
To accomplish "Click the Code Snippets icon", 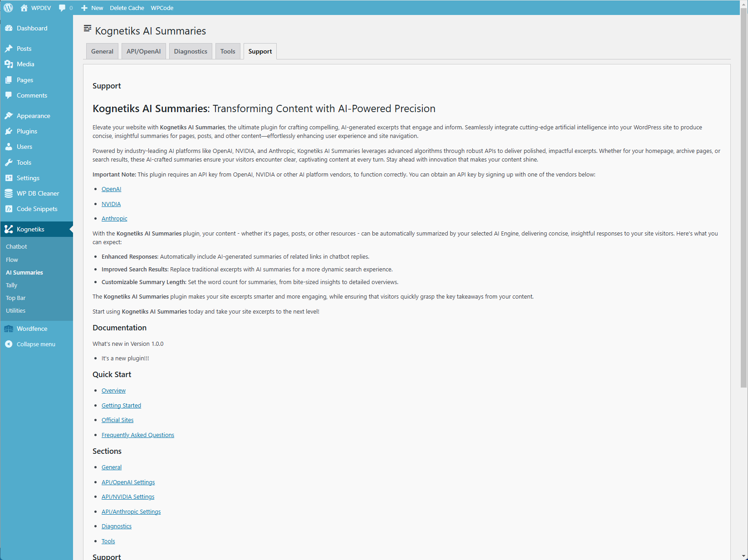I will coord(9,209).
